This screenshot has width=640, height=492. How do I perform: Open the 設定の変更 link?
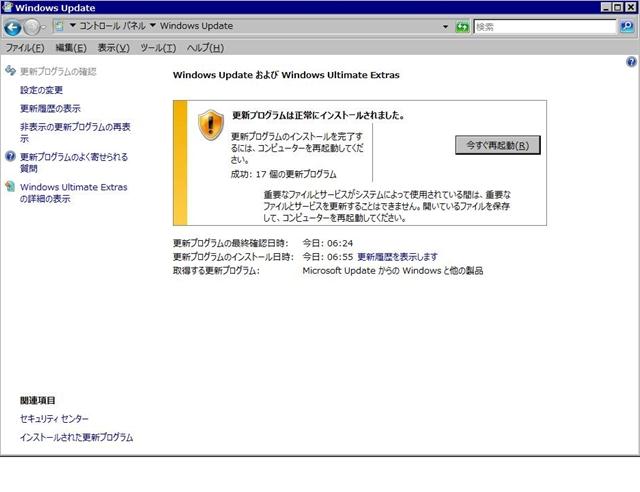(41, 90)
